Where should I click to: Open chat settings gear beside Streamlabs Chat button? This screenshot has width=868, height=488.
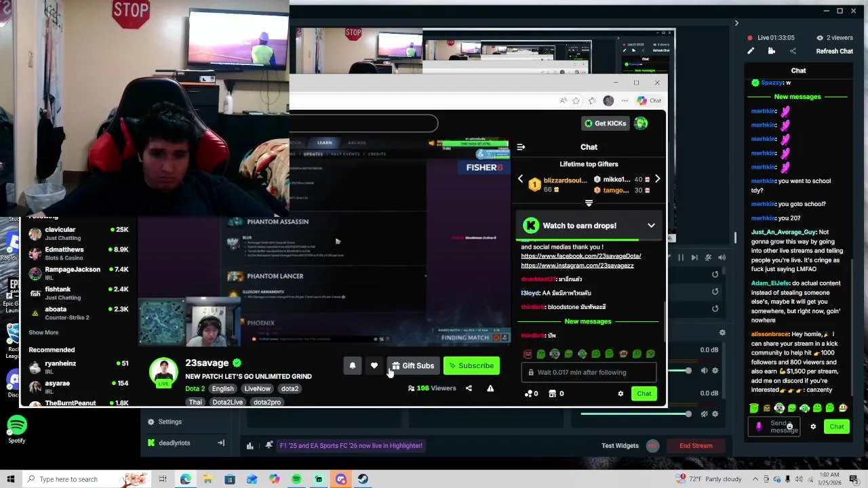coord(813,427)
